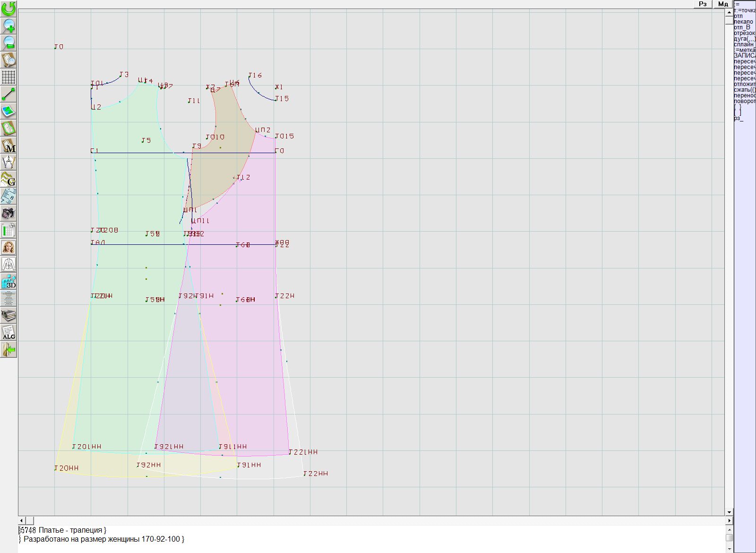Click the exit door icon

pyautogui.click(x=9, y=350)
